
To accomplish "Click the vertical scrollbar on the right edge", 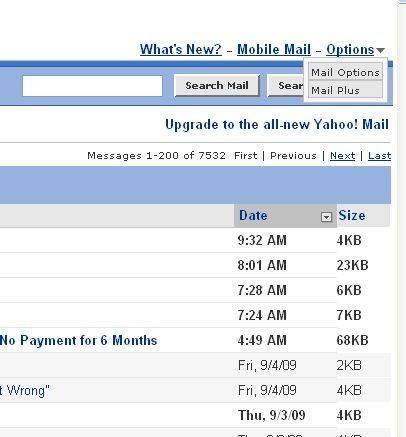I will pos(401,220).
